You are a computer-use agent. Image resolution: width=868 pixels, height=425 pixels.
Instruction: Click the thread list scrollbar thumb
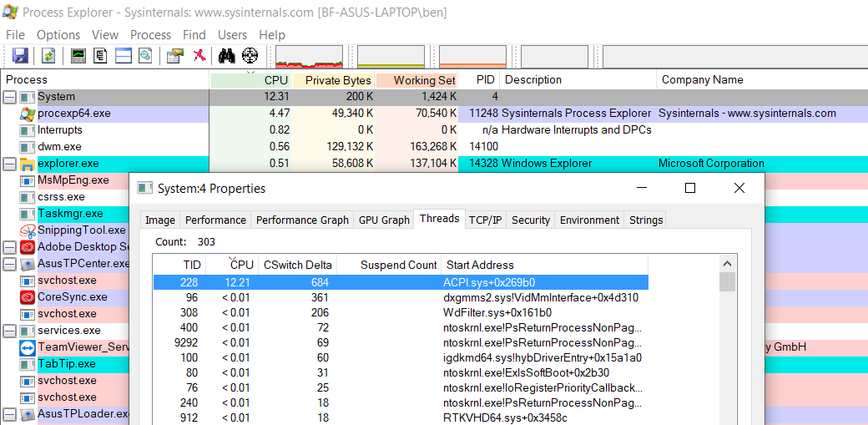click(x=728, y=281)
